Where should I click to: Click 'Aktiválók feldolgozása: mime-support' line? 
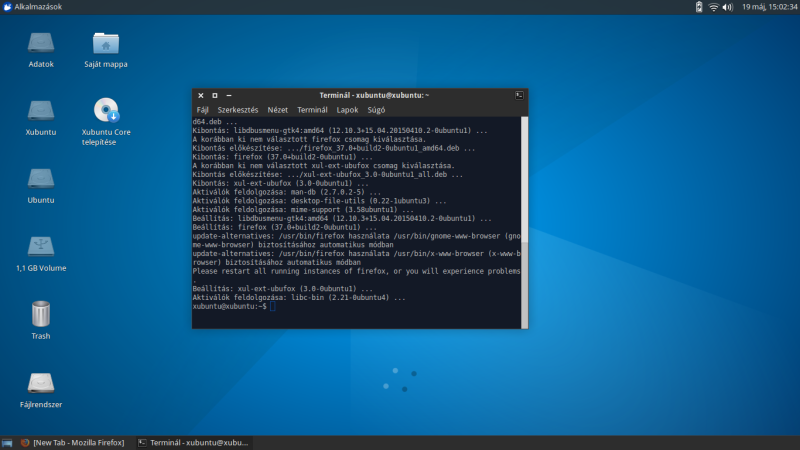point(303,210)
